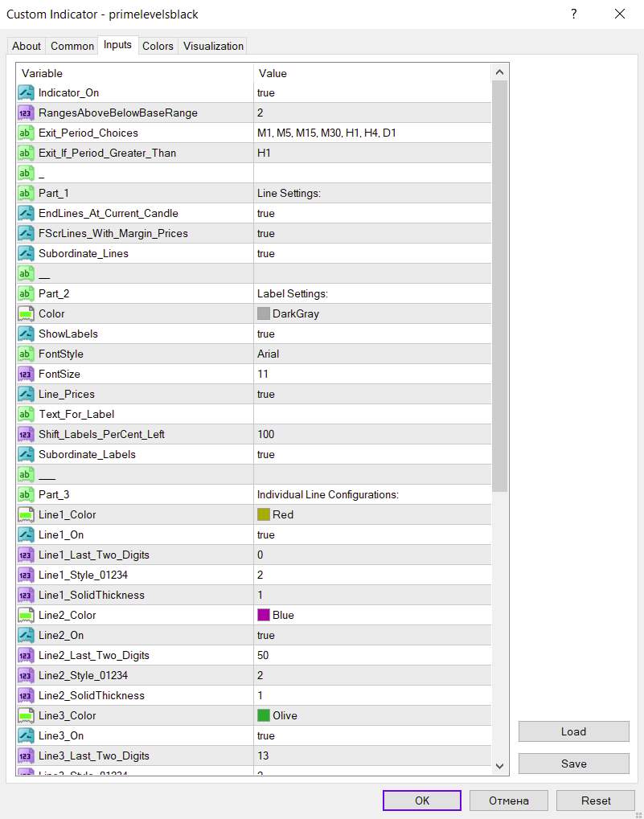Switch to the Colors tab
Screen dimensions: 644x819
158,46
